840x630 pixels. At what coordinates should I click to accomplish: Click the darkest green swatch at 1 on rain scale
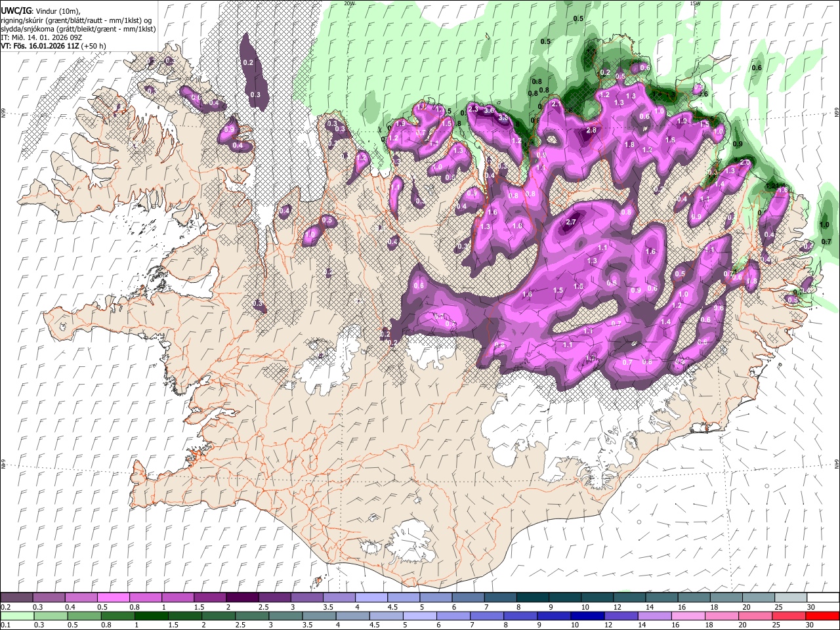[151, 616]
